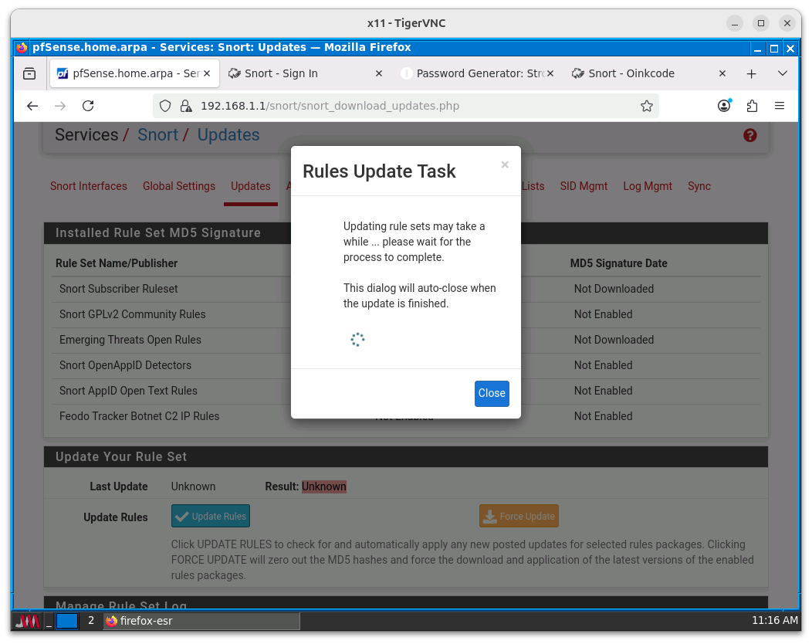The image size is (812, 644).
Task: Open the Firefox account icon
Action: pos(724,106)
